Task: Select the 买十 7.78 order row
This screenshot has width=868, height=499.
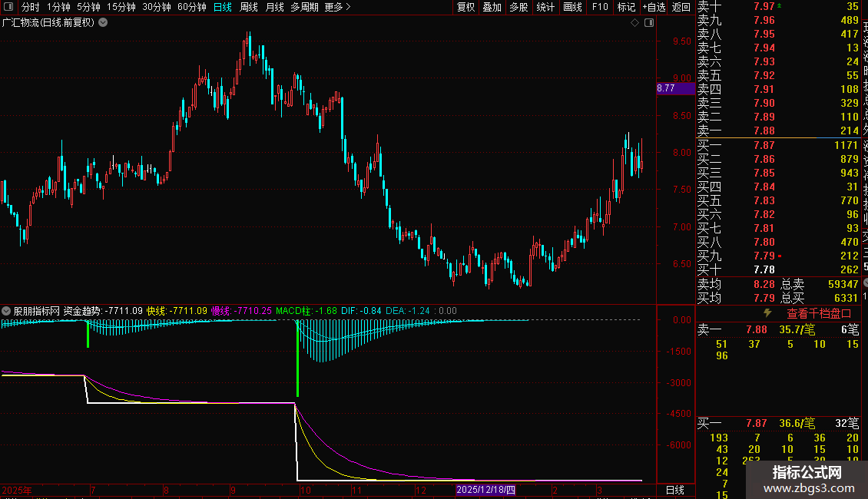Action: tap(778, 269)
